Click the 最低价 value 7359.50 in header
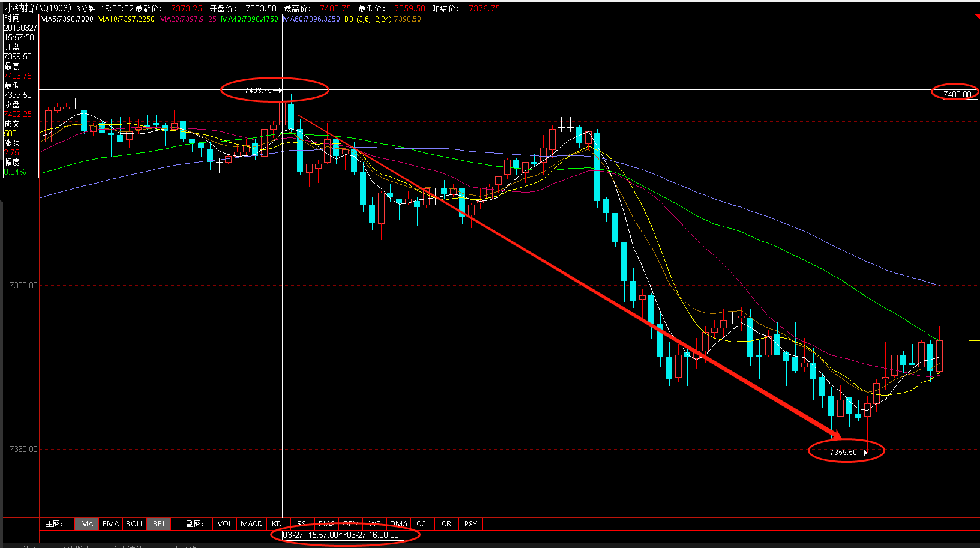The image size is (980, 548). [410, 8]
